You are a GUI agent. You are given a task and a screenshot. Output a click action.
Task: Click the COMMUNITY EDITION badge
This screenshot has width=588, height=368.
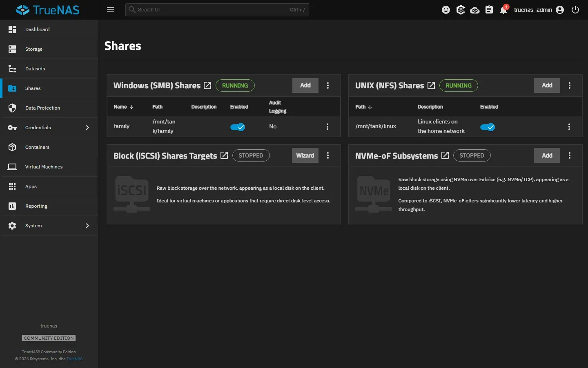[49, 338]
